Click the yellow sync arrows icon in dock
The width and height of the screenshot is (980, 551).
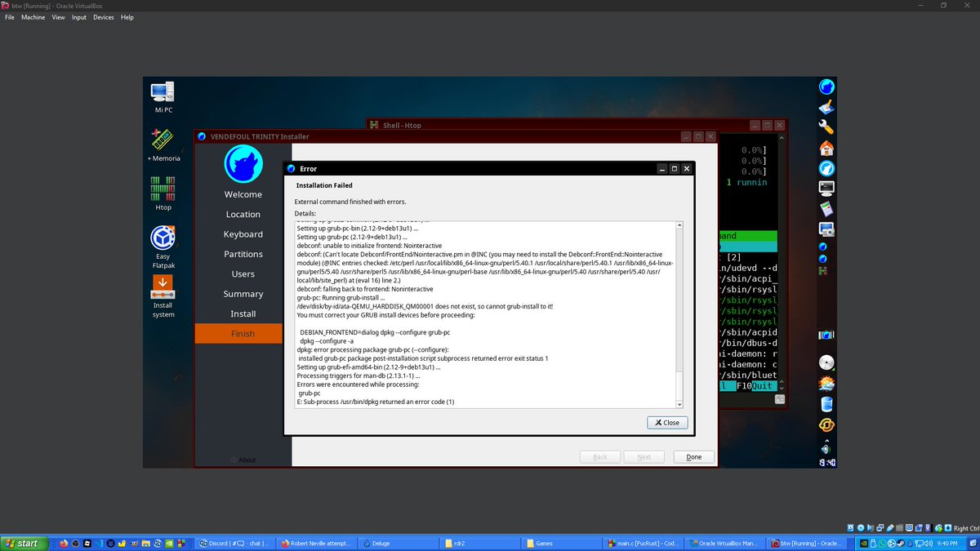(826, 424)
